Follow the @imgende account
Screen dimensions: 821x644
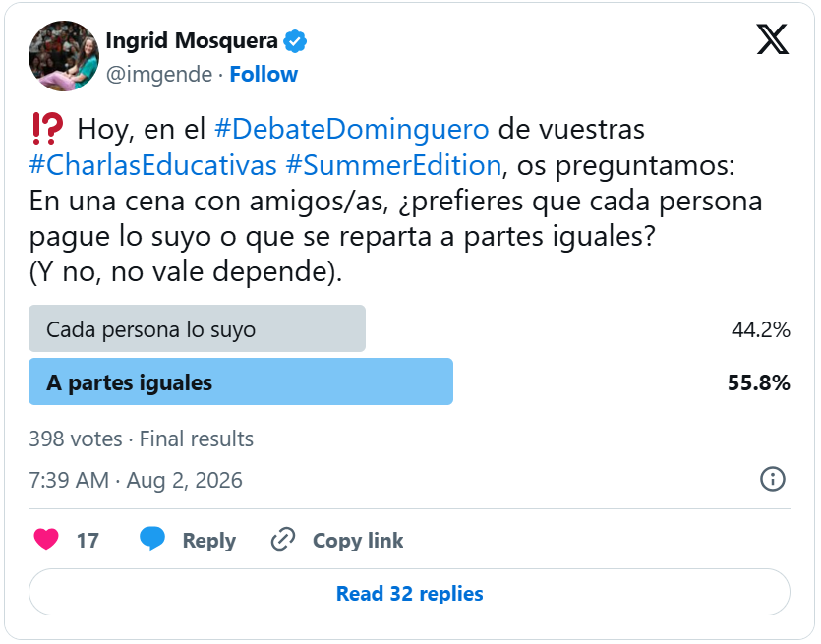click(264, 75)
